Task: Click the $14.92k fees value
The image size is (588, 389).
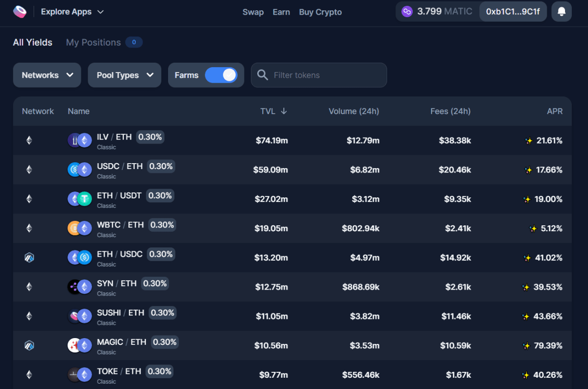Action: [x=456, y=258]
